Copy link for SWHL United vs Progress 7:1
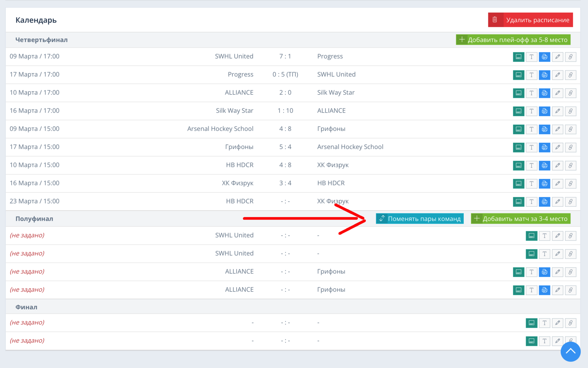 [x=570, y=57]
